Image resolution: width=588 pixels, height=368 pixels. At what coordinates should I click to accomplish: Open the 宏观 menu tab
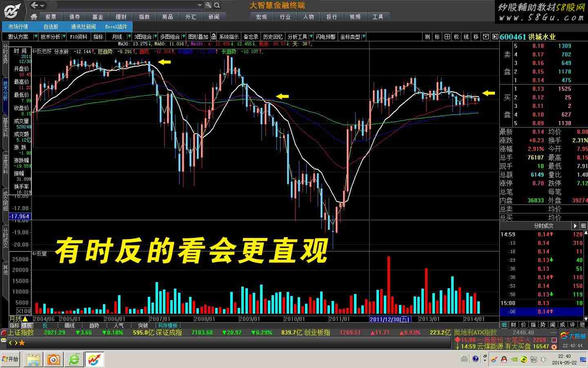tap(262, 17)
